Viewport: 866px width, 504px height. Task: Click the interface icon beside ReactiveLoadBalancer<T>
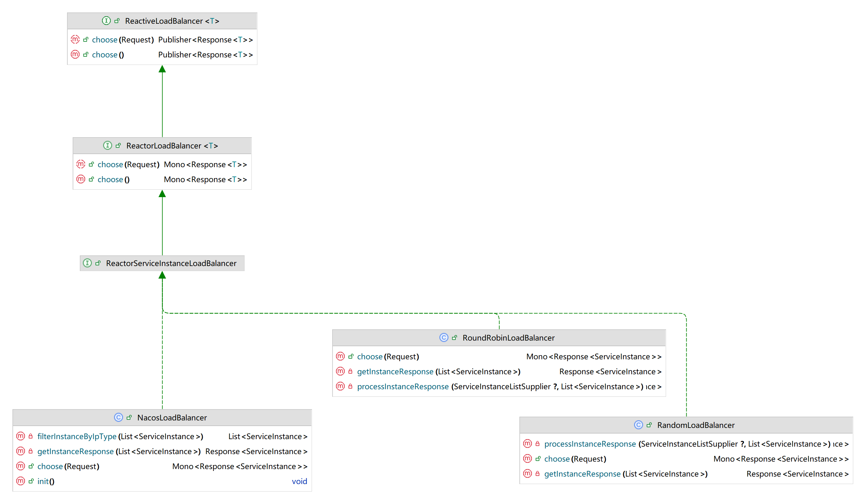pos(106,21)
